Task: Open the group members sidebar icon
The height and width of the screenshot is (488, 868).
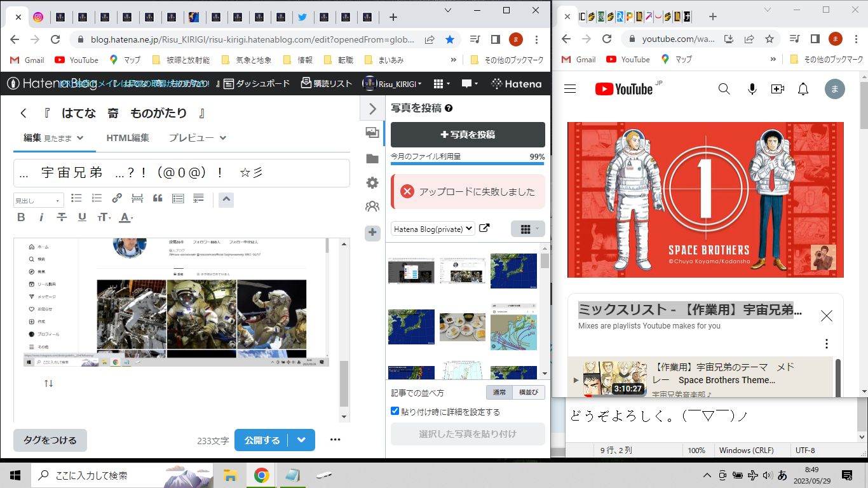Action: [x=372, y=207]
